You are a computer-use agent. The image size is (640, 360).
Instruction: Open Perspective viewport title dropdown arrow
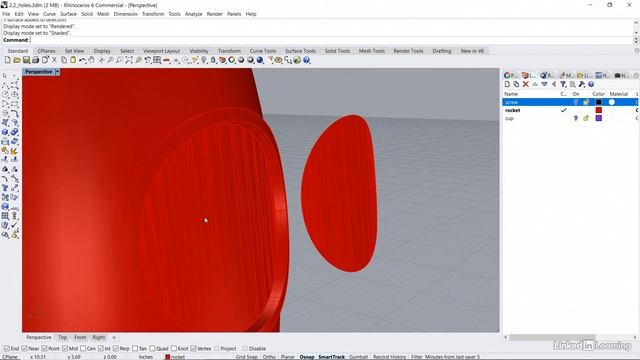[x=57, y=72]
